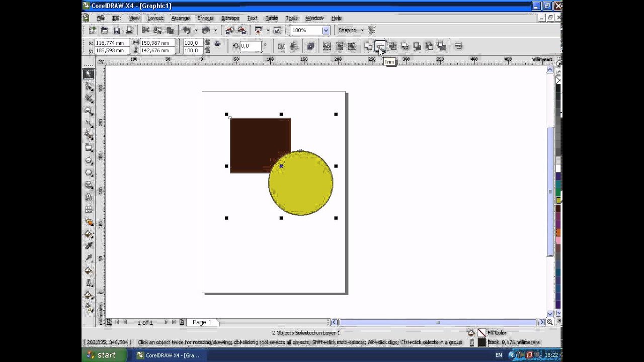Click the rotation angle field showing 0,0
Viewport: 644px width, 362px height.
coord(251,46)
